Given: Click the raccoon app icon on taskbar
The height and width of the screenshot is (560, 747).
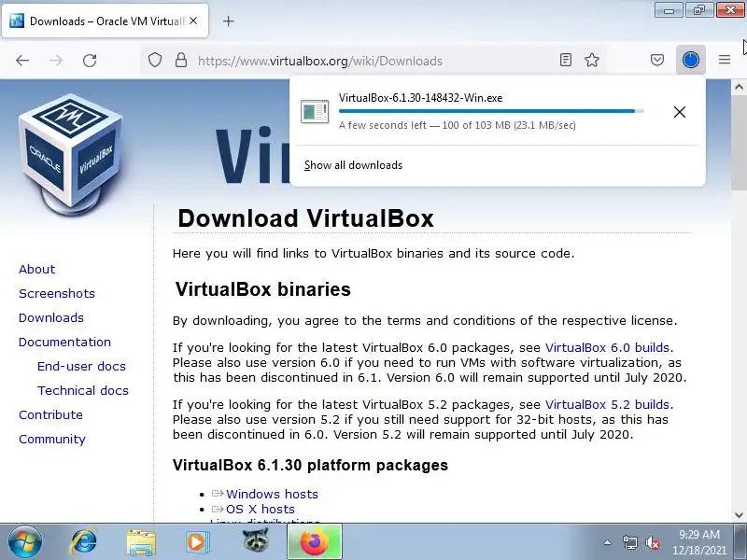Looking at the screenshot, I should click(x=256, y=541).
